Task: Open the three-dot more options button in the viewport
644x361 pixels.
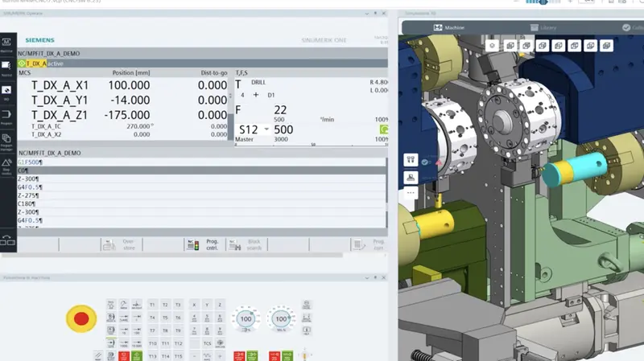Action: [x=411, y=192]
